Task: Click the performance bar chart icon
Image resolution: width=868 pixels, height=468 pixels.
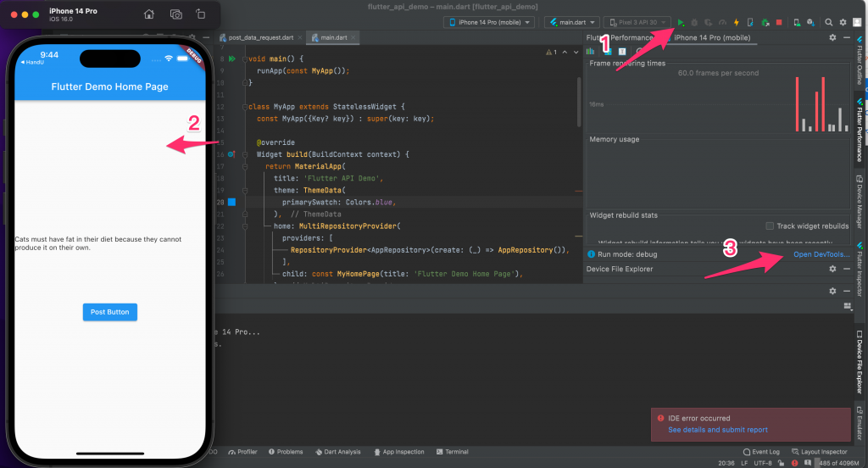Action: (591, 52)
